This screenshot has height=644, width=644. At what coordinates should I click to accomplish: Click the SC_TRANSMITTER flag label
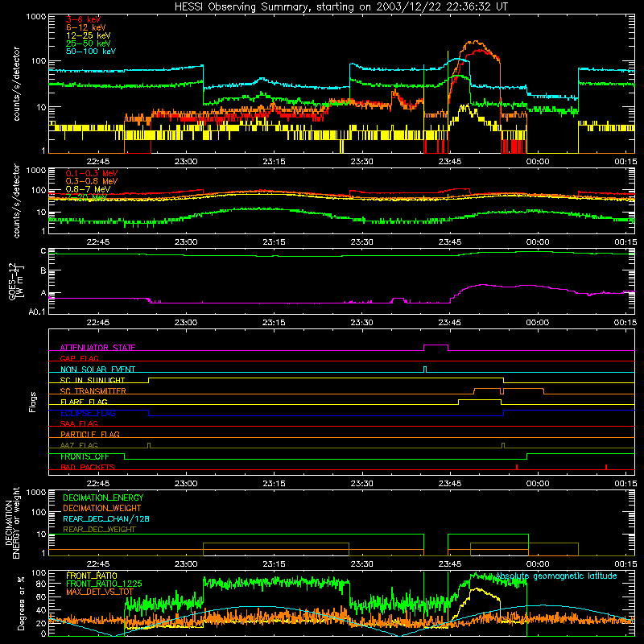point(93,391)
